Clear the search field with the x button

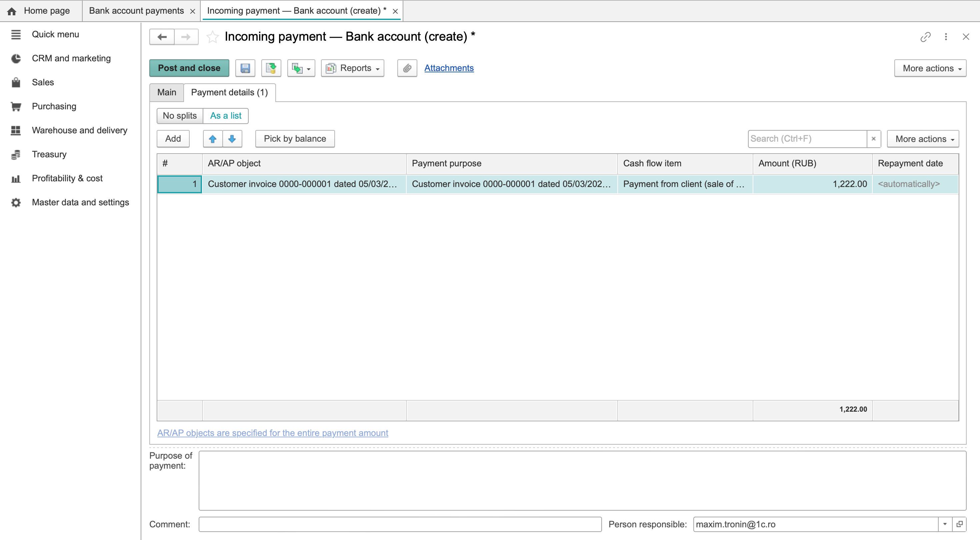[x=873, y=139]
